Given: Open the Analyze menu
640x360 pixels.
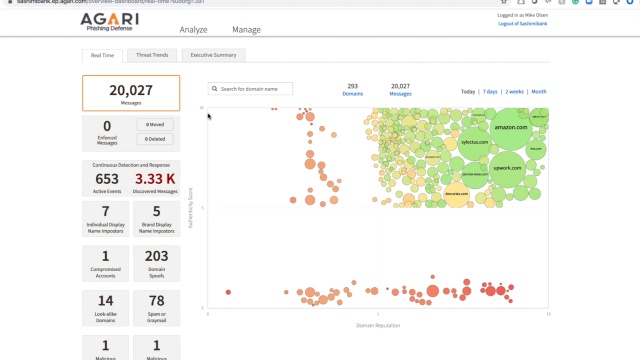Looking at the screenshot, I should [x=193, y=29].
